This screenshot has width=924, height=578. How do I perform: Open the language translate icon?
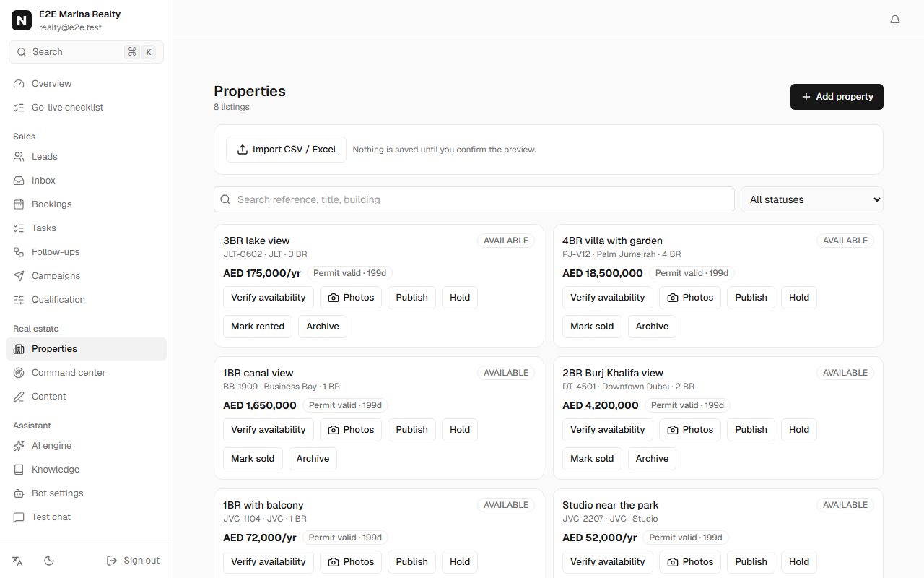(18, 561)
